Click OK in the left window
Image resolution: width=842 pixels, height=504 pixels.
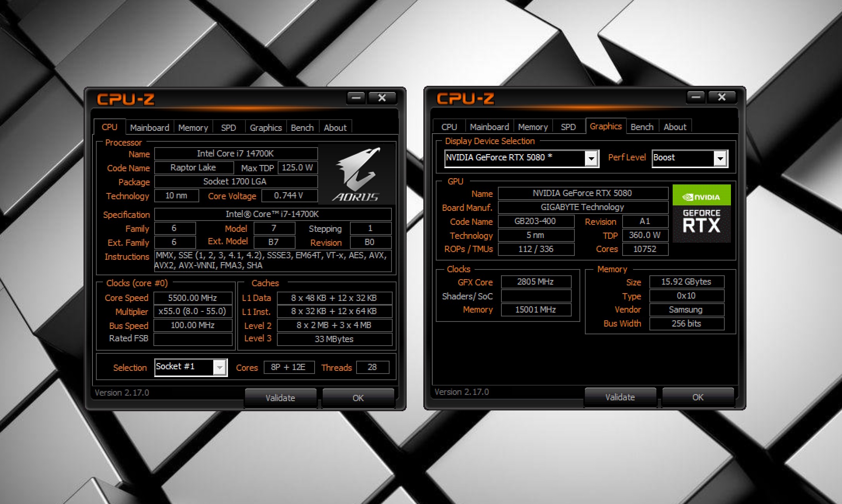click(358, 398)
